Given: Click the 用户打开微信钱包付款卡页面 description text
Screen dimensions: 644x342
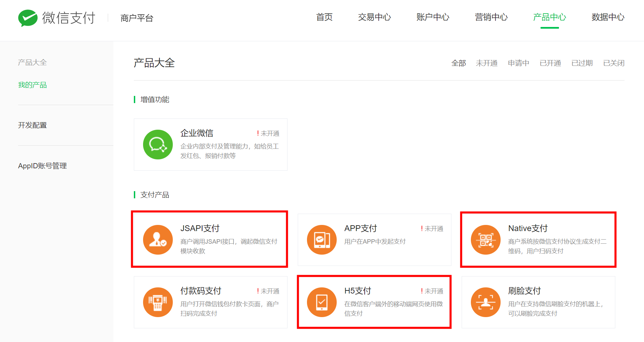Looking at the screenshot, I should tap(229, 309).
